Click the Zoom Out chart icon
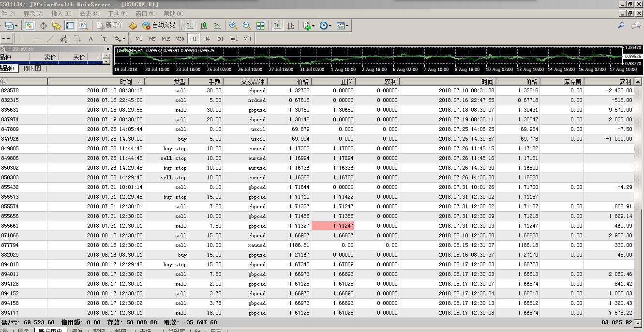The image size is (644, 332). pos(247,26)
